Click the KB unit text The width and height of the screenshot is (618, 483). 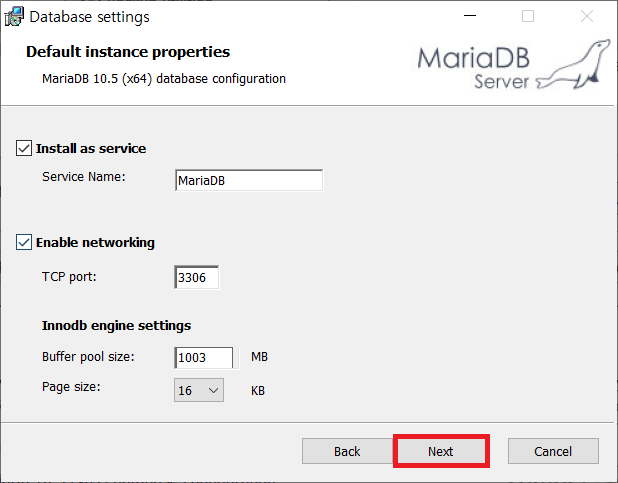[x=258, y=391]
